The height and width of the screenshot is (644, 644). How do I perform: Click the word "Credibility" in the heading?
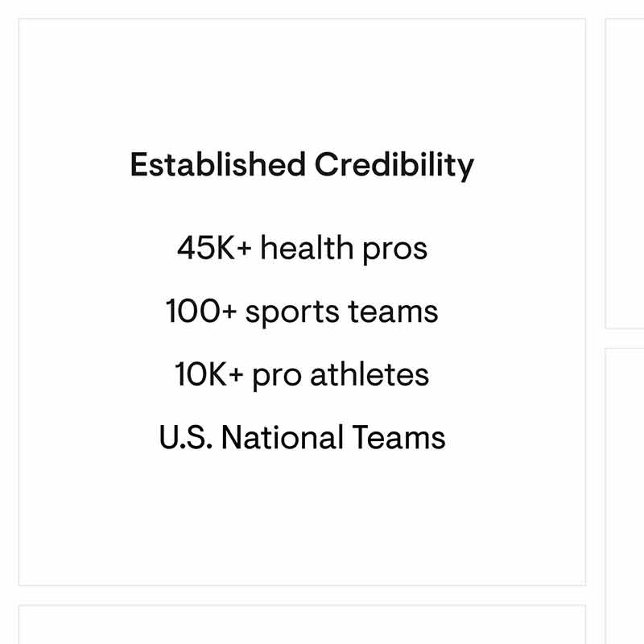[x=394, y=167]
